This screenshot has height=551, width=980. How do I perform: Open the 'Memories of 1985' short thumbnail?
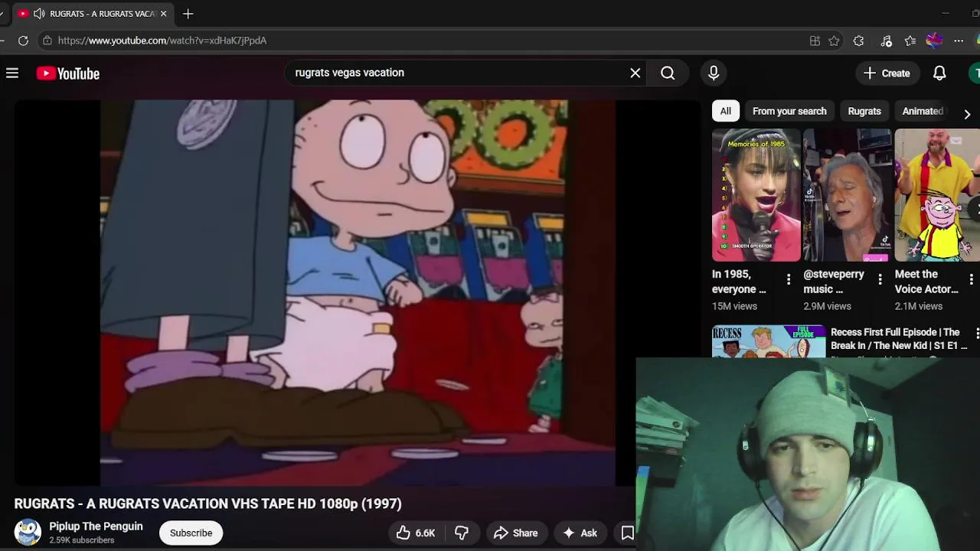click(756, 195)
